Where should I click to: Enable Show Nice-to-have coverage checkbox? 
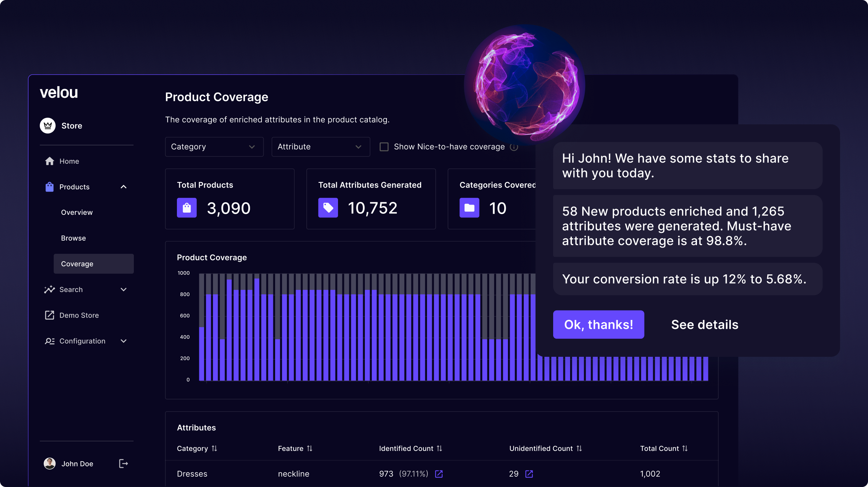click(x=384, y=147)
